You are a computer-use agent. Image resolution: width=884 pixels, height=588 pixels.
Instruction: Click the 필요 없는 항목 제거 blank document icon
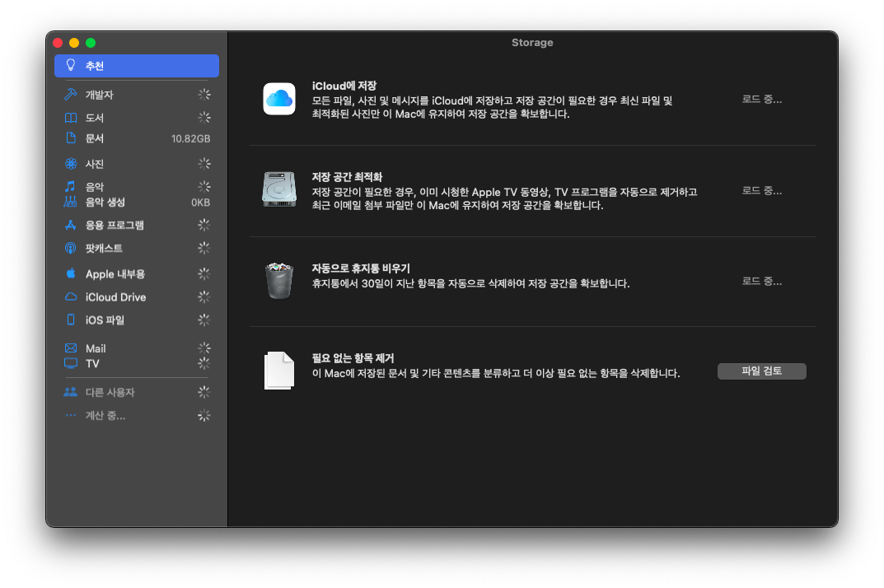pos(279,371)
